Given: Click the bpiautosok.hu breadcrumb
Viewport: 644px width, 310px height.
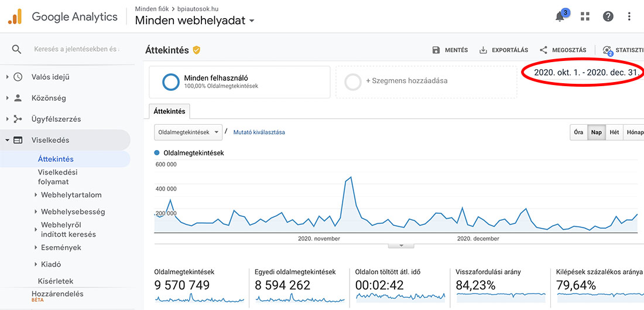Looking at the screenshot, I should pyautogui.click(x=198, y=8).
